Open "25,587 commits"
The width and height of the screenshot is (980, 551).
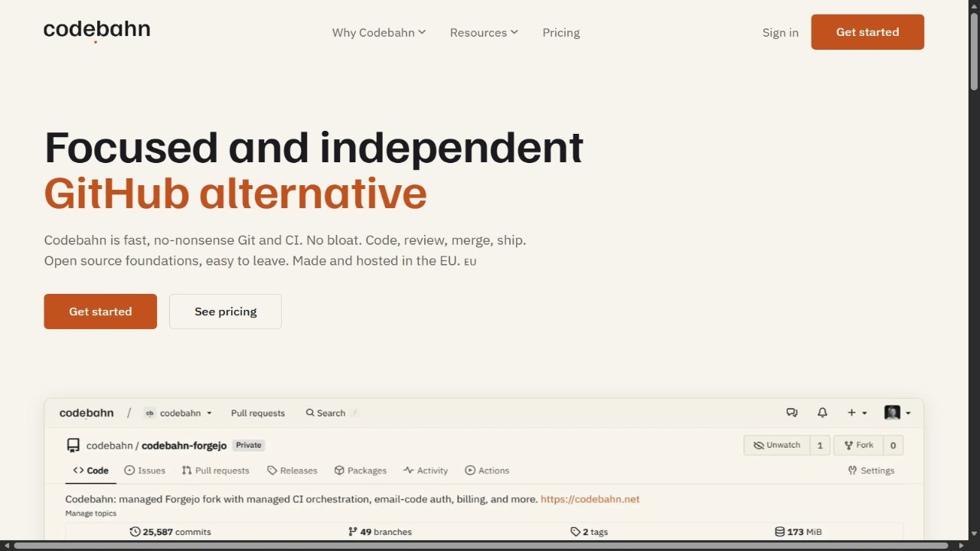click(171, 532)
